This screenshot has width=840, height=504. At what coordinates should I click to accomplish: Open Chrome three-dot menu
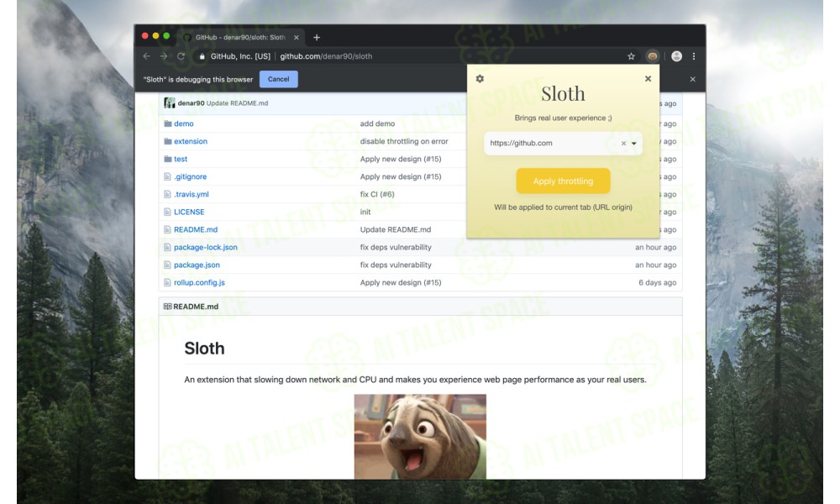694,56
